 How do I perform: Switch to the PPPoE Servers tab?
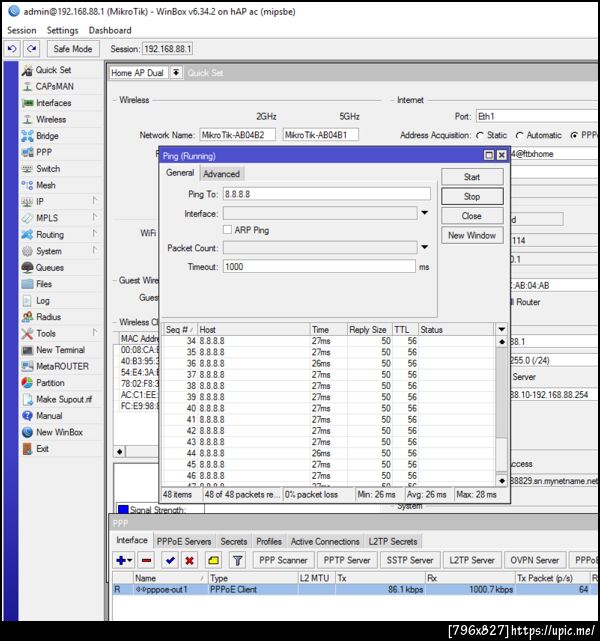tap(184, 541)
